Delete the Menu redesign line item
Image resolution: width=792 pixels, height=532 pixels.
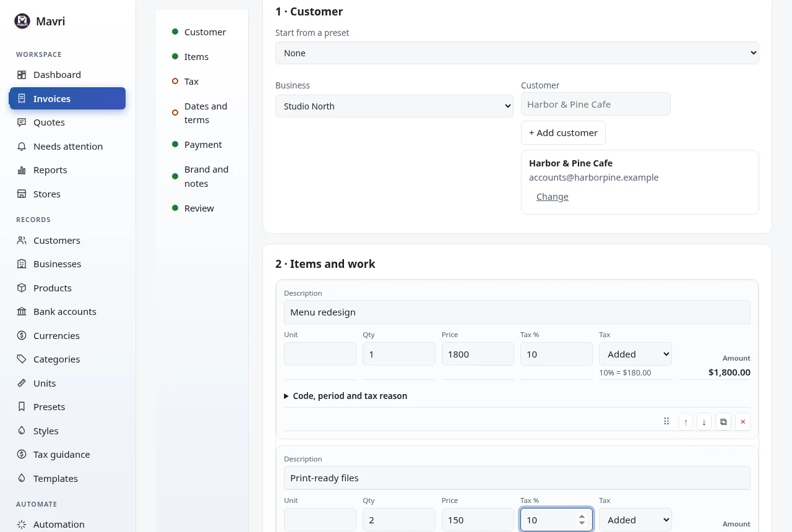pos(742,422)
